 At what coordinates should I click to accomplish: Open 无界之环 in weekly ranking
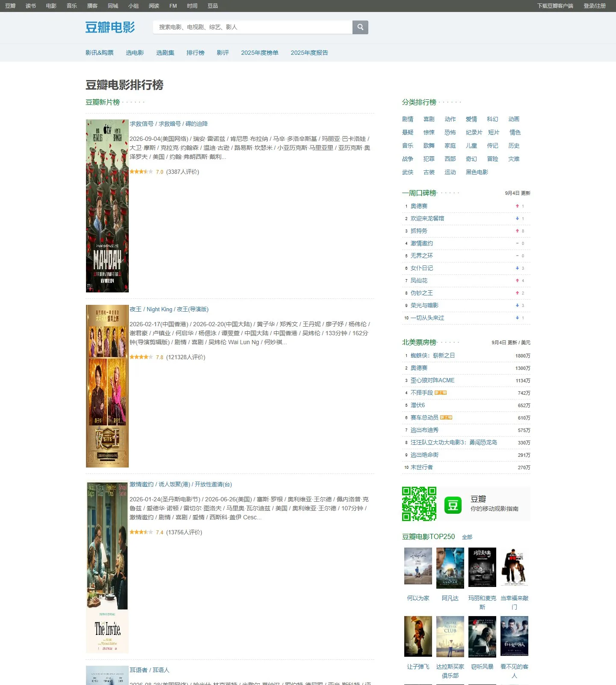(422, 256)
